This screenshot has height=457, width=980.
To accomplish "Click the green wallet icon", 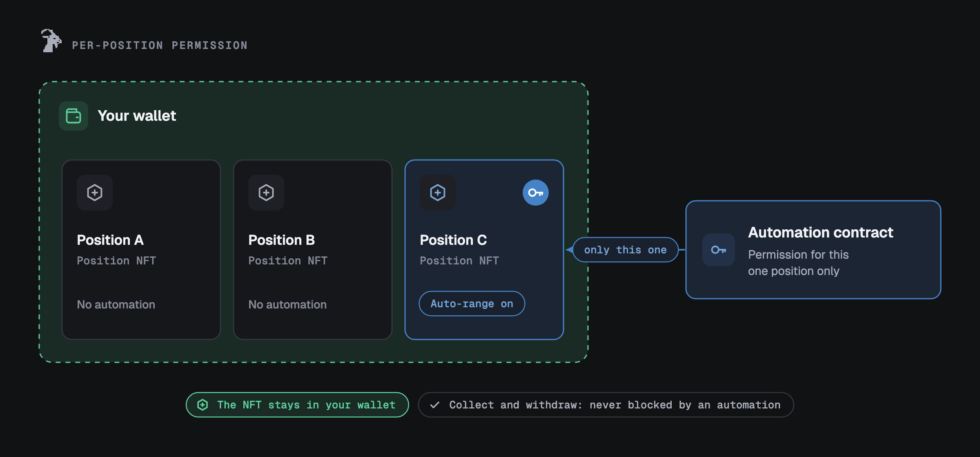I will click(73, 116).
